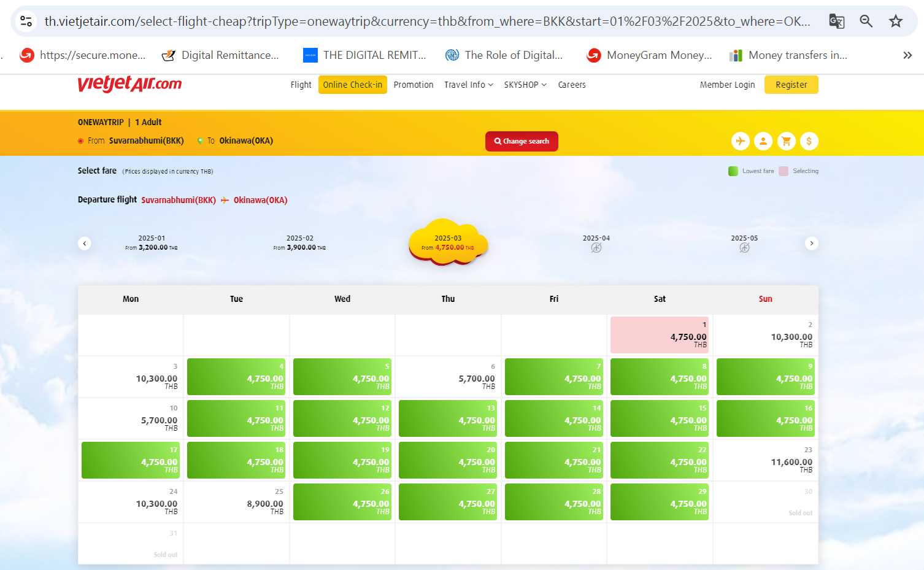The image size is (924, 570).
Task: Go to next months with right arrow
Action: tap(812, 244)
